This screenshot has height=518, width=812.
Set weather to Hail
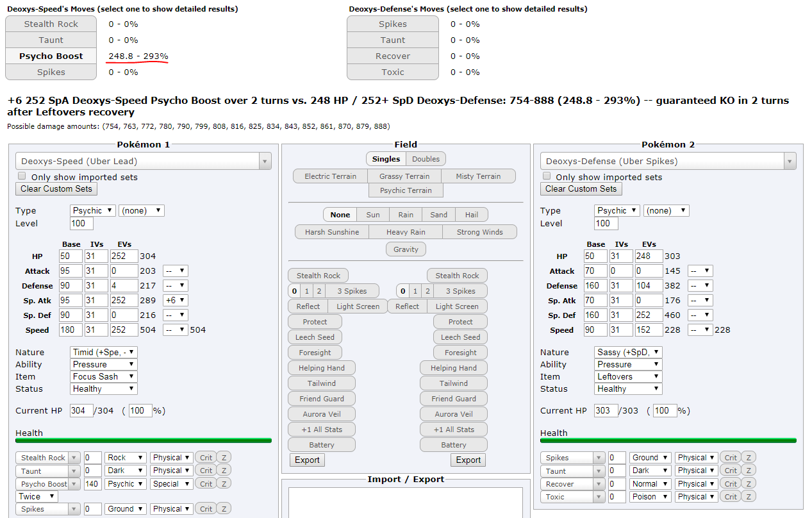[472, 215]
